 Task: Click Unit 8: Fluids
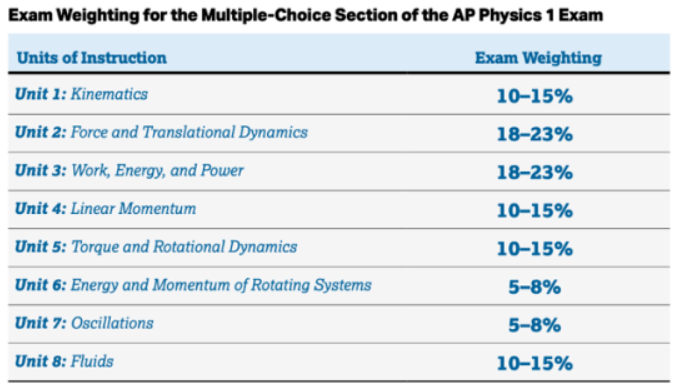coord(64,361)
